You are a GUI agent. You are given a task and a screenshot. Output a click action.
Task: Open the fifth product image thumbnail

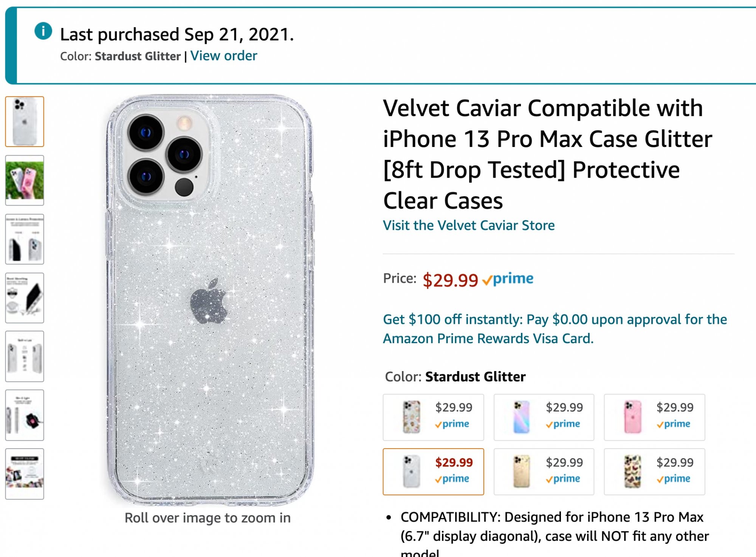coord(25,356)
